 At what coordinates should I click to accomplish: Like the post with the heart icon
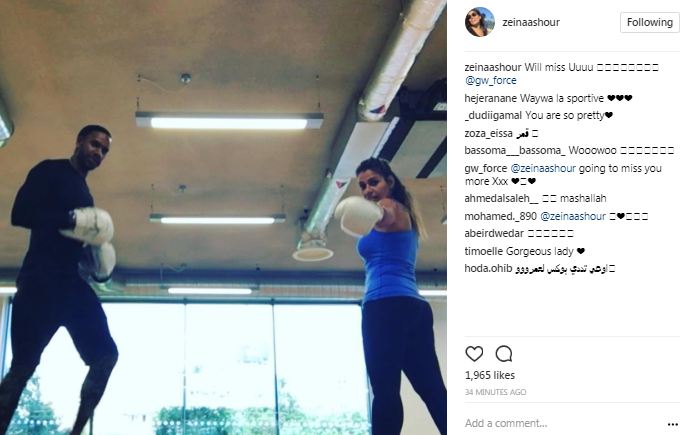(474, 353)
